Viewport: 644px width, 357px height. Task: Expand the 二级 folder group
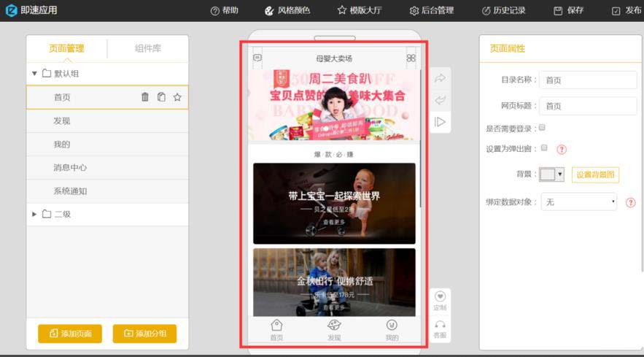pyautogui.click(x=34, y=214)
